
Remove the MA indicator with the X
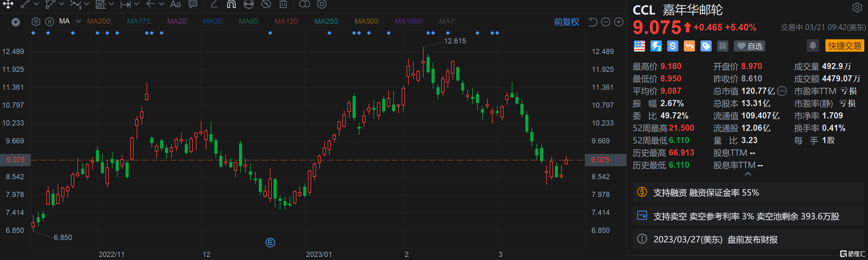[x=49, y=22]
